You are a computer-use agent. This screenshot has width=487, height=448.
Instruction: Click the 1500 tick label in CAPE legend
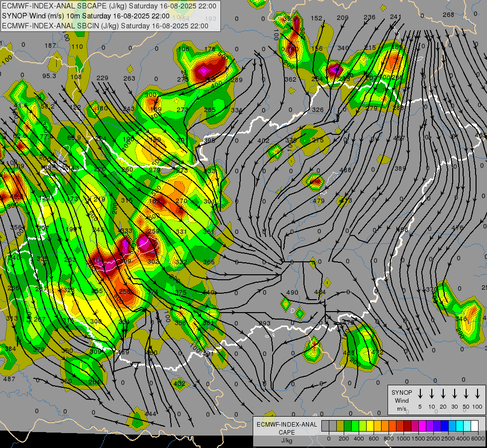(418, 439)
